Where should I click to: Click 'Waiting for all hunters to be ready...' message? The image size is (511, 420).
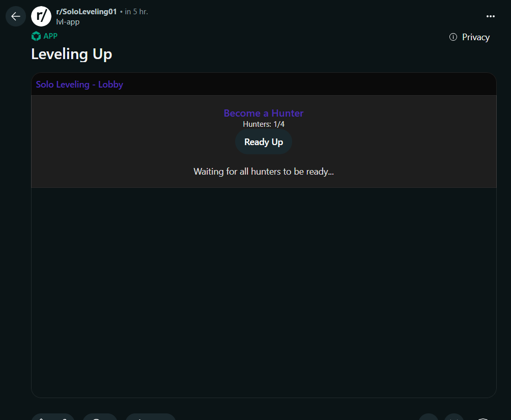click(x=263, y=172)
